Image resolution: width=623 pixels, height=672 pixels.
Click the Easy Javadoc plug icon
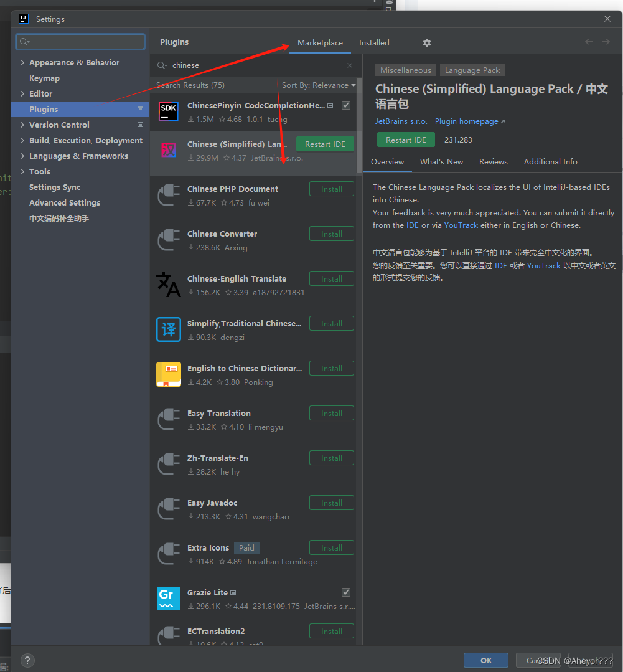168,509
